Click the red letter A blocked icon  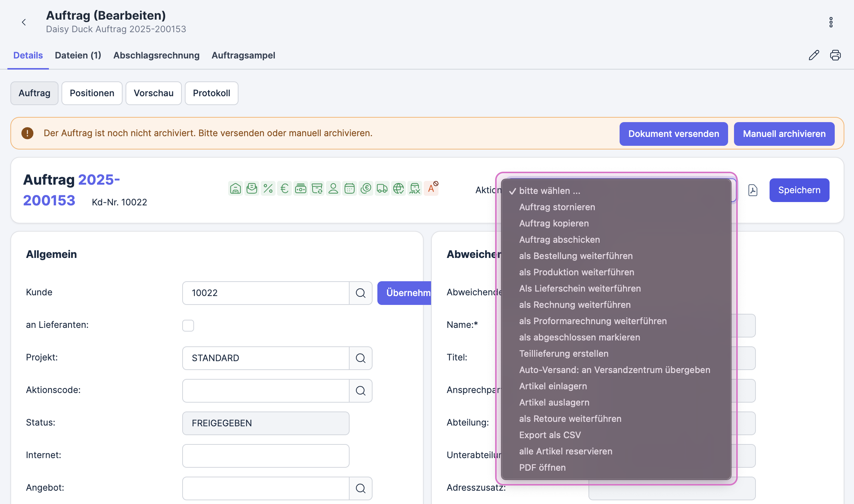[431, 188]
